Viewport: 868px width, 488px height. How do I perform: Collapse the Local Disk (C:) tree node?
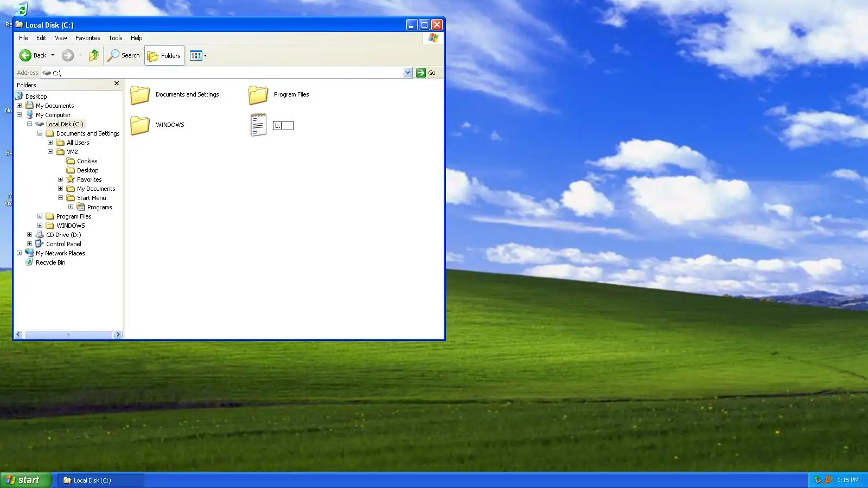[30, 124]
